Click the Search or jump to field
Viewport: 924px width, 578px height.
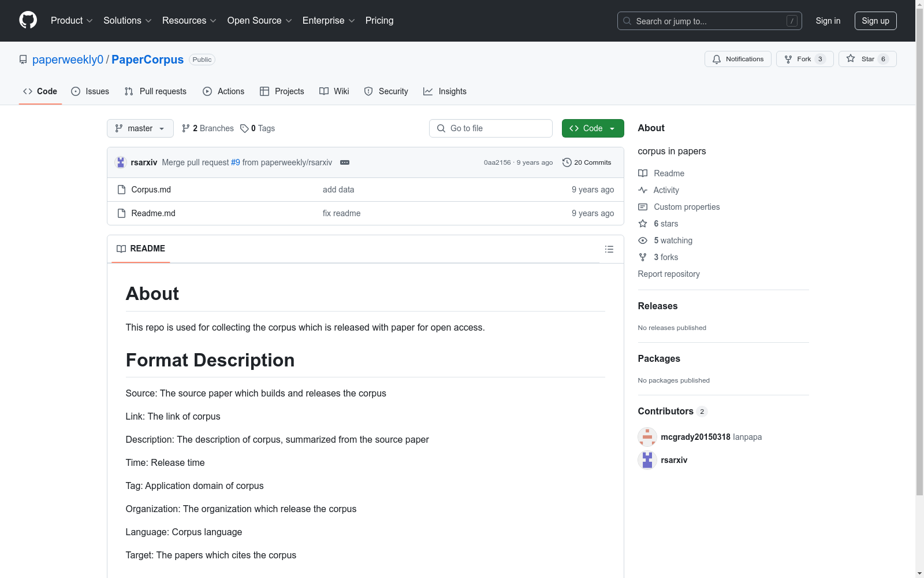710,21
